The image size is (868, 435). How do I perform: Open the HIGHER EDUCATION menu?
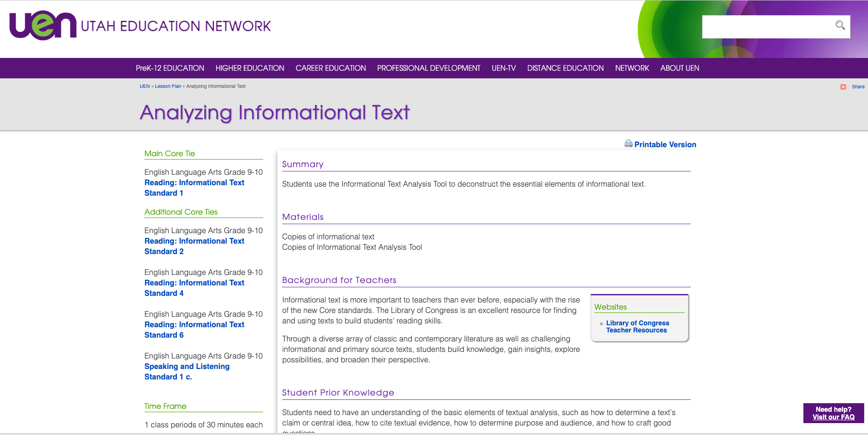click(250, 68)
